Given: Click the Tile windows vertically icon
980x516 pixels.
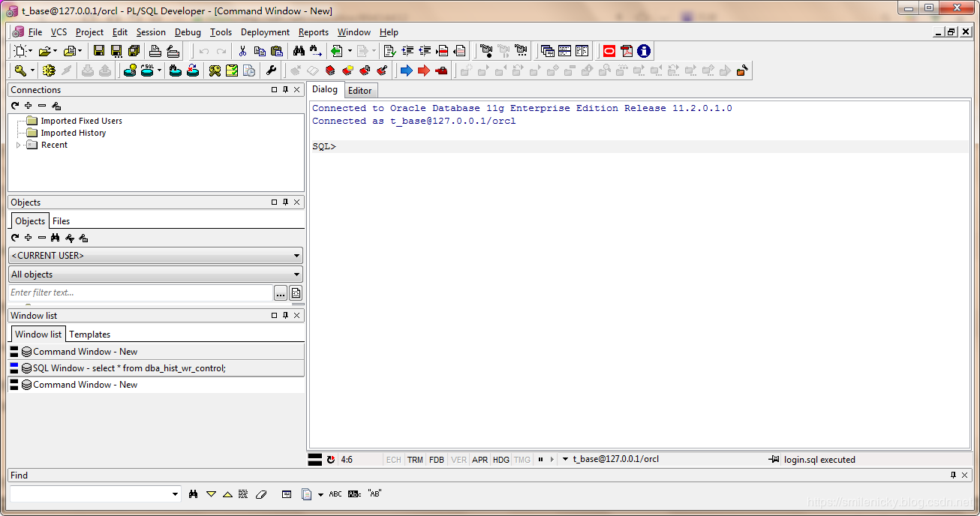Looking at the screenshot, I should tap(582, 51).
